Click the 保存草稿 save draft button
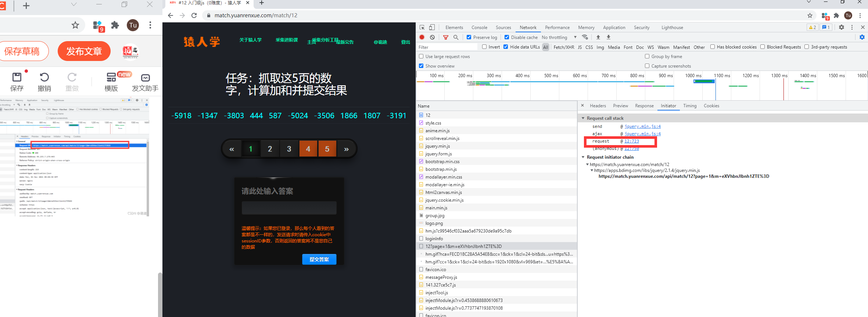This screenshot has width=868, height=317. (x=22, y=51)
